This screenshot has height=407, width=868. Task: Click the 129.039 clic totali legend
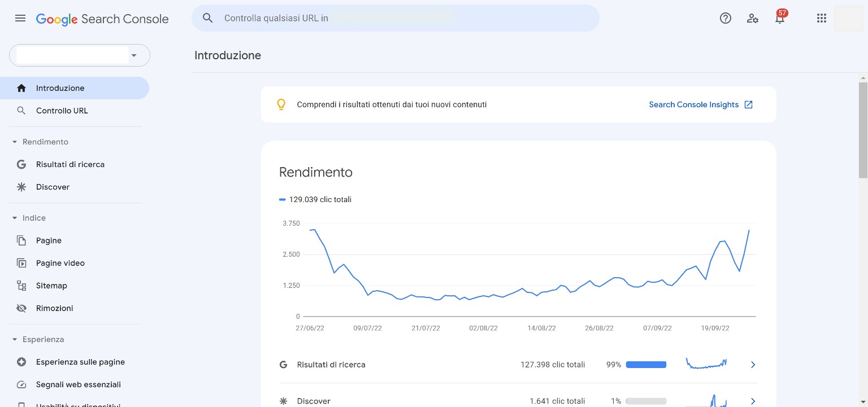pos(315,199)
